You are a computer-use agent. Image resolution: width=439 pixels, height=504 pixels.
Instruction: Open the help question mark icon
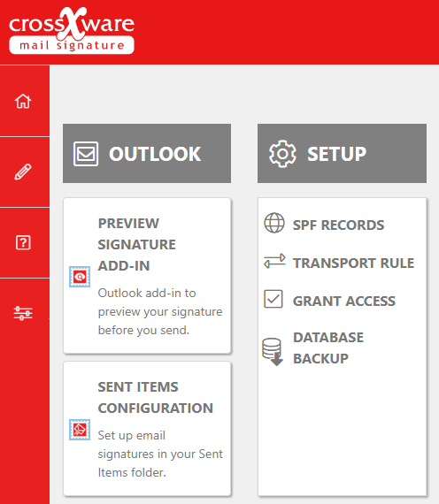pyautogui.click(x=23, y=242)
